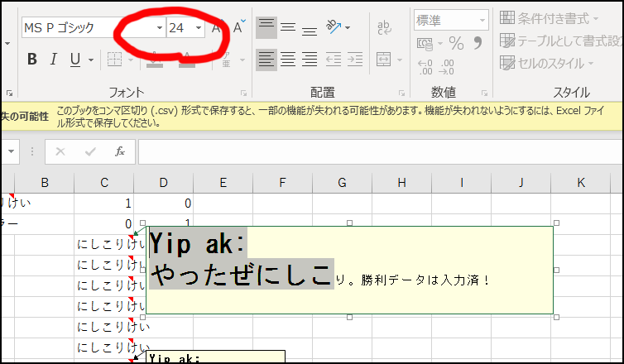Click the borders icon

pos(114,60)
